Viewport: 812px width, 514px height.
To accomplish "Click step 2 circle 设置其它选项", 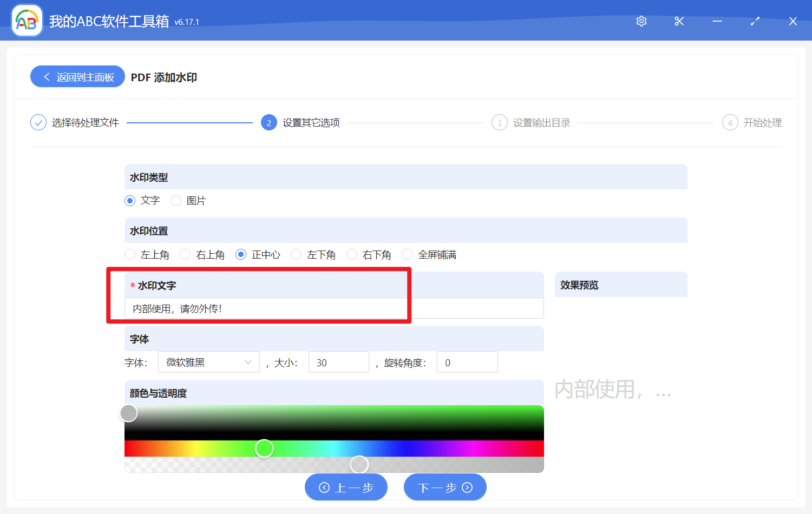I will [269, 122].
